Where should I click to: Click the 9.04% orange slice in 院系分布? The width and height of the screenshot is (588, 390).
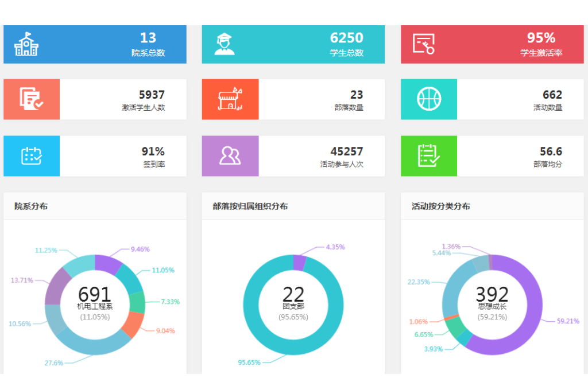(133, 325)
